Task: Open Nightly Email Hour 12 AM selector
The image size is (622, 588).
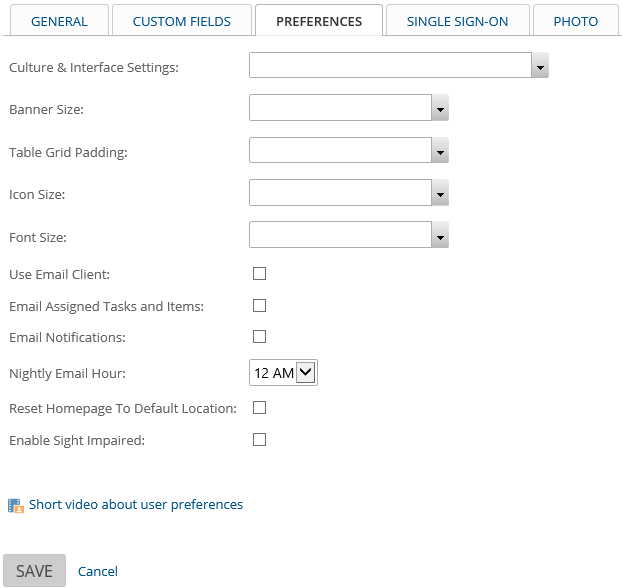Action: point(283,373)
